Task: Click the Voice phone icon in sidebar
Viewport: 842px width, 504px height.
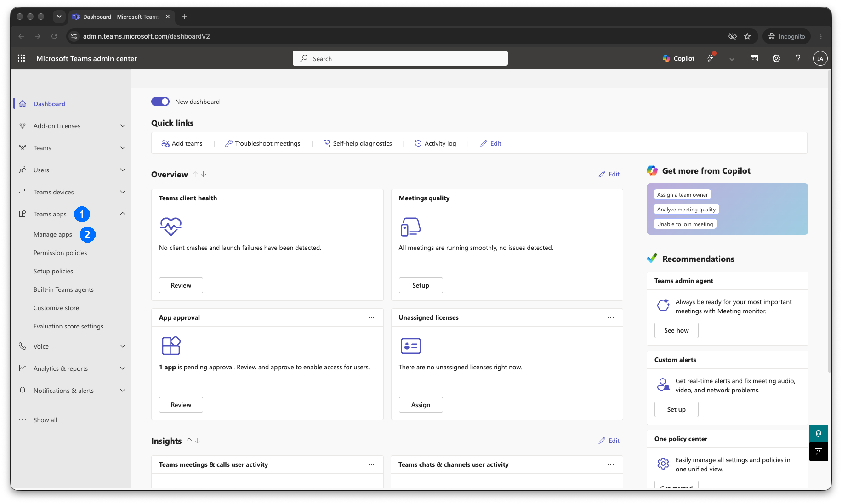Action: tap(23, 346)
